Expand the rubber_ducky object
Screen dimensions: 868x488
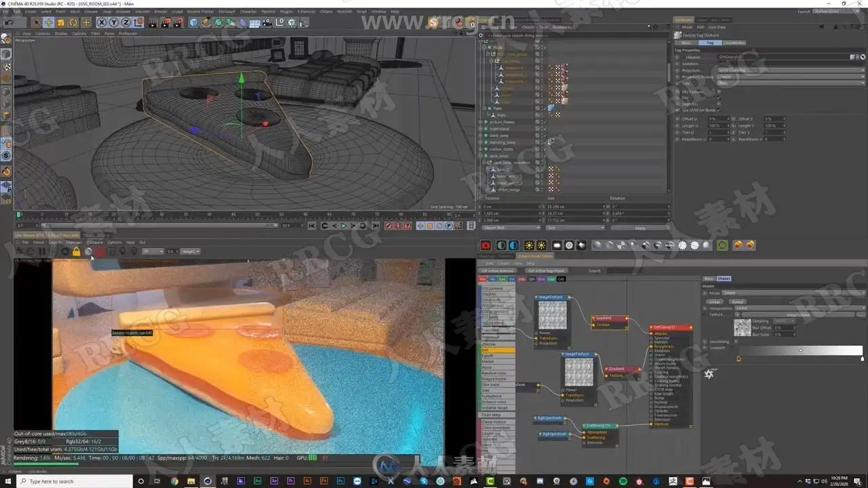coord(481,149)
